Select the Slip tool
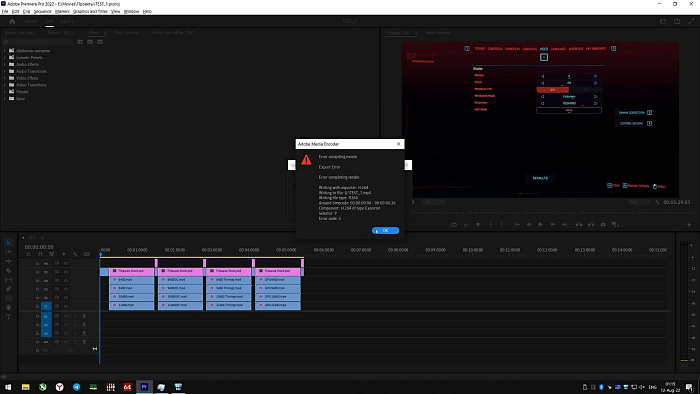The height and width of the screenshot is (394, 700). point(8,280)
